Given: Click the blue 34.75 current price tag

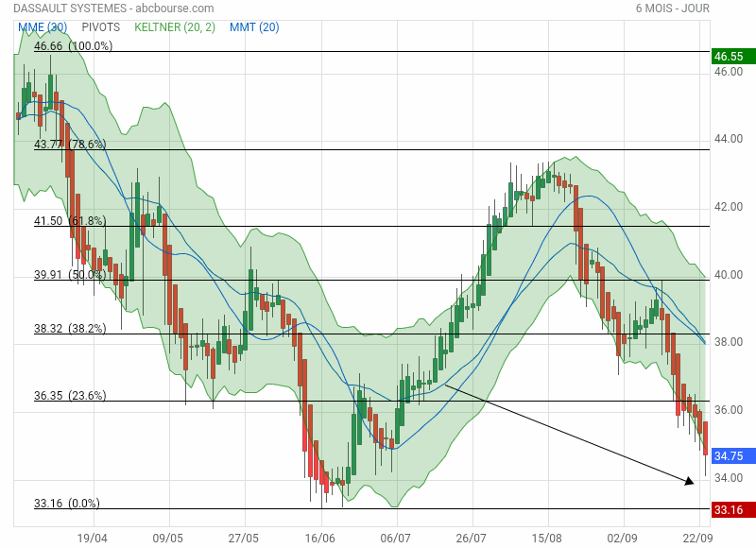Looking at the screenshot, I should pyautogui.click(x=733, y=456).
